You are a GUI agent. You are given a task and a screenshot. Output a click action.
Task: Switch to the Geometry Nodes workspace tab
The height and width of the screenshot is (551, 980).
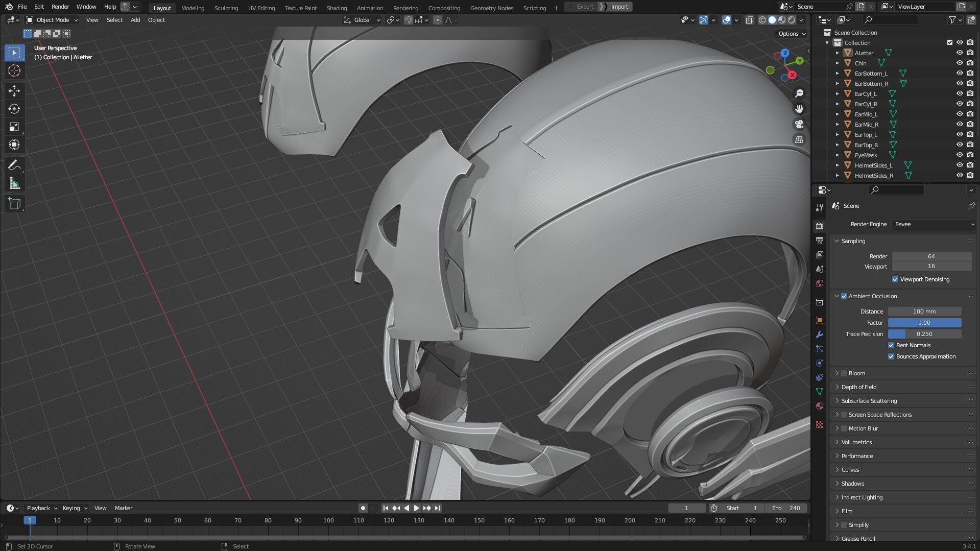491,8
